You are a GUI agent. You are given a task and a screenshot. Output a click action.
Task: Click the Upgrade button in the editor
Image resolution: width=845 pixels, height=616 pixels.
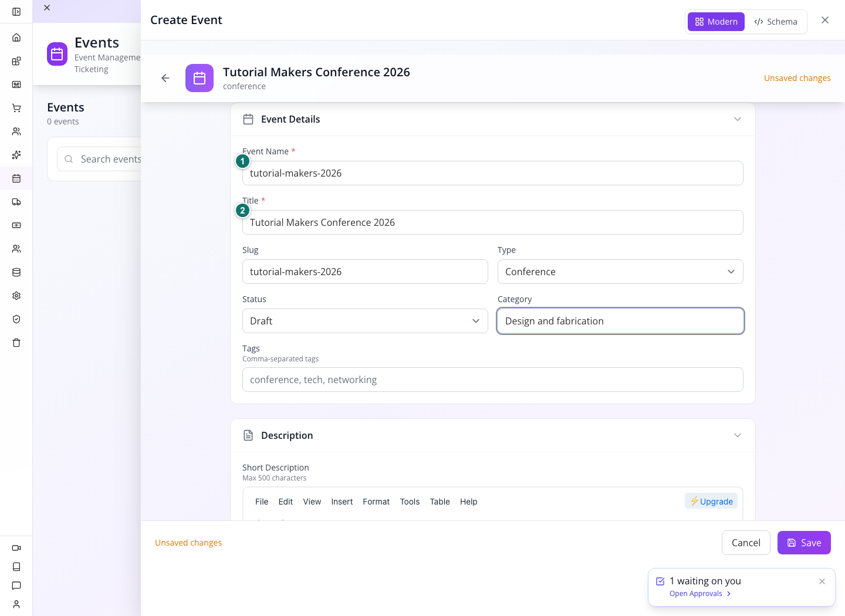point(711,501)
